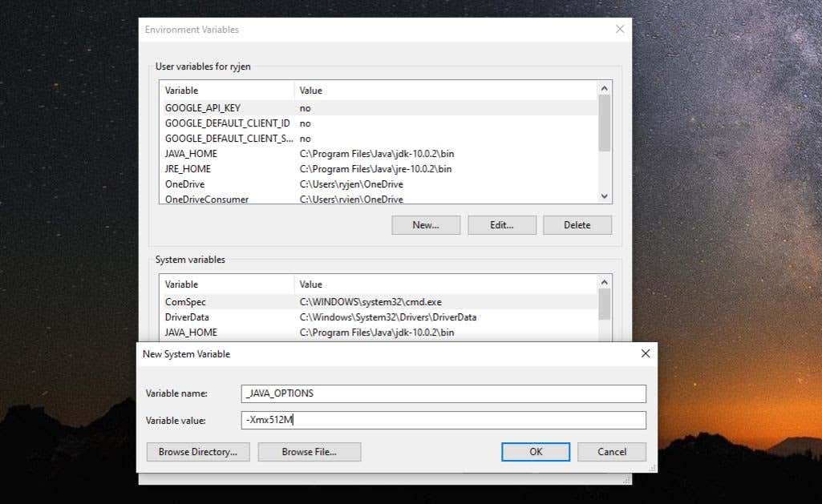Click the user variables scrollbar thumb

tap(605, 123)
